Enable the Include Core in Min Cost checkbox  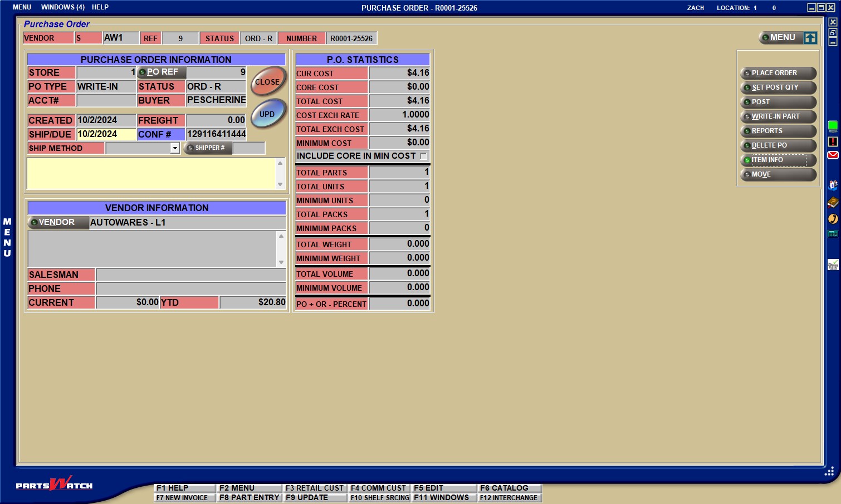(x=424, y=156)
